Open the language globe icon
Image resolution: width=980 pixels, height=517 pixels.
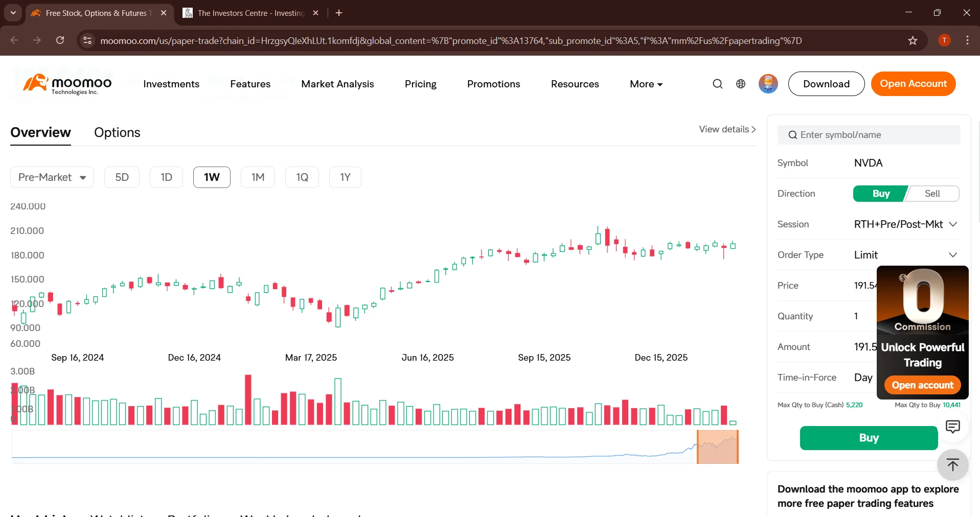tap(741, 84)
